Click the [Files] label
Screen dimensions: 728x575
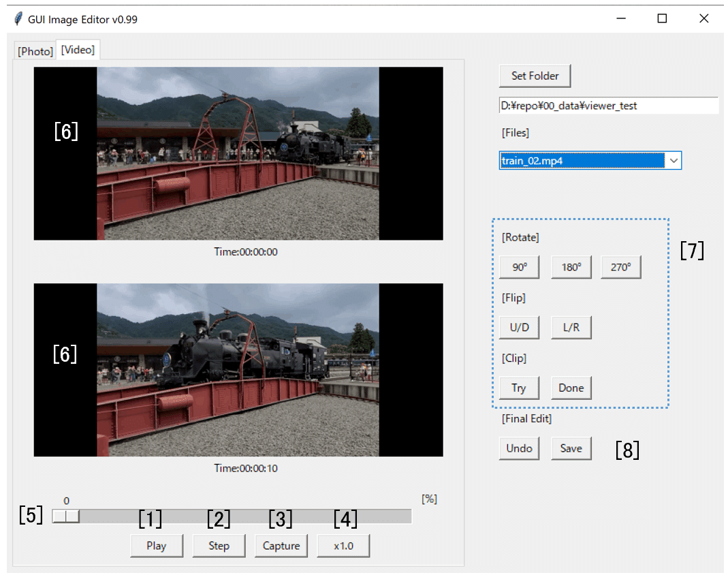pyautogui.click(x=516, y=133)
